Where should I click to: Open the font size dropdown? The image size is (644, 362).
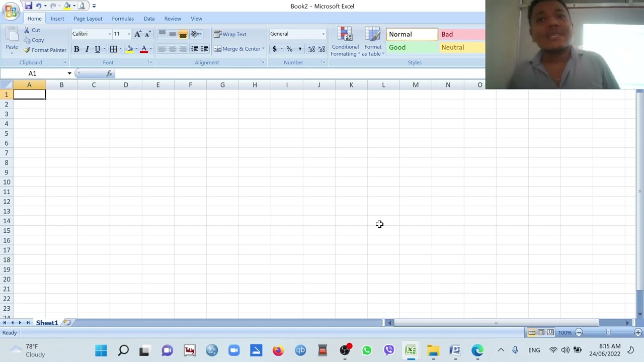click(x=129, y=34)
